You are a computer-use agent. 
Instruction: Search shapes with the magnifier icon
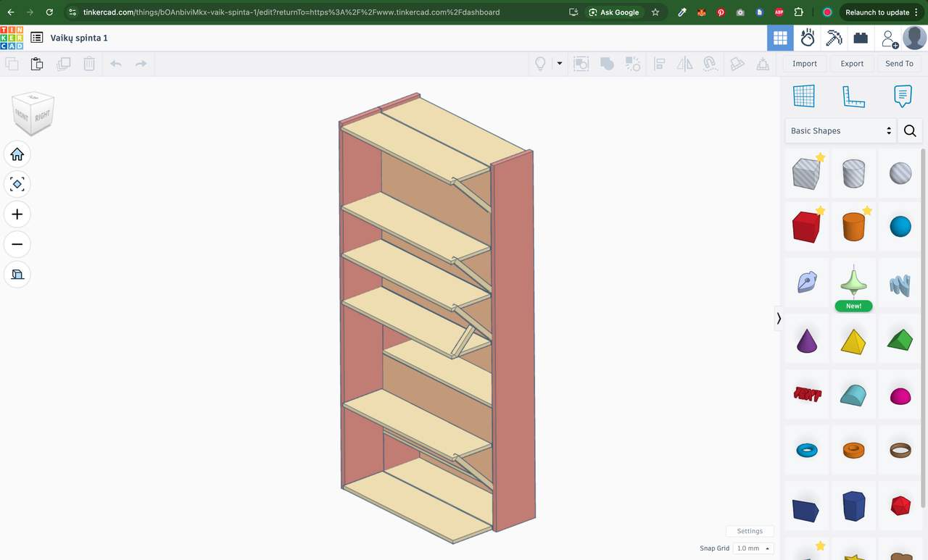(x=910, y=131)
